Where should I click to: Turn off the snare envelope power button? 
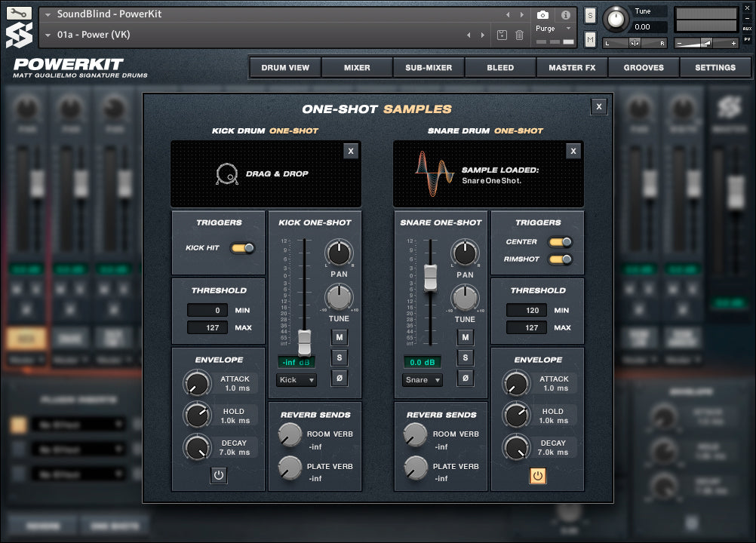[538, 476]
